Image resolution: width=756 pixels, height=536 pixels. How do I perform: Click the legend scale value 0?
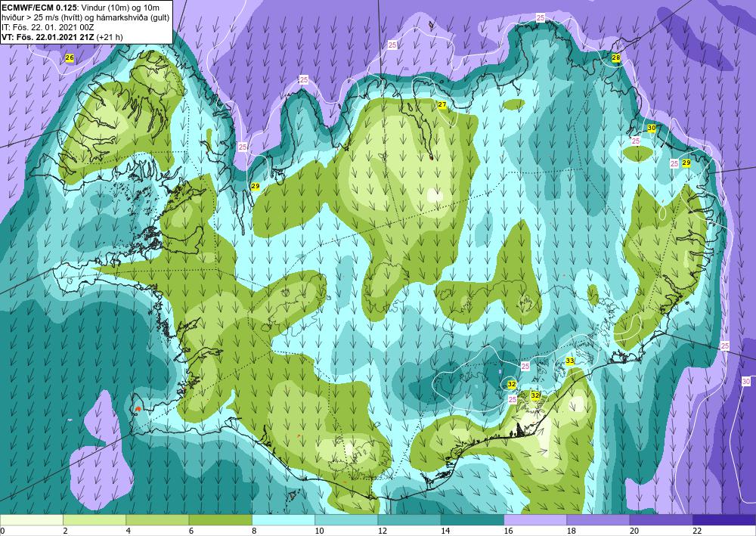click(x=2, y=531)
